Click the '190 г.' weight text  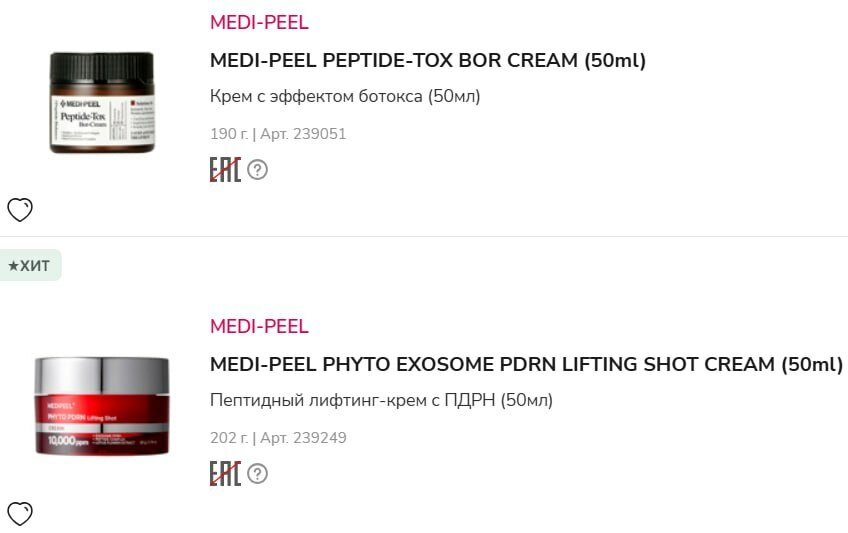pyautogui.click(x=228, y=134)
